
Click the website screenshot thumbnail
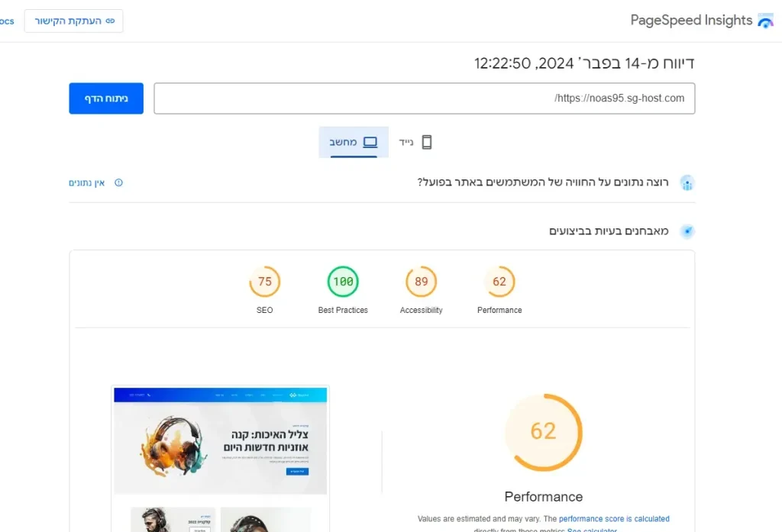[x=221, y=459]
